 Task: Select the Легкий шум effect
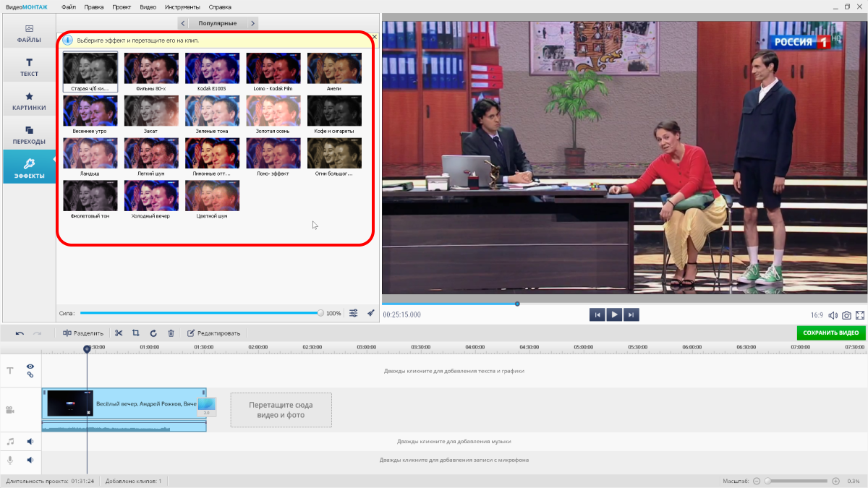[x=151, y=157]
